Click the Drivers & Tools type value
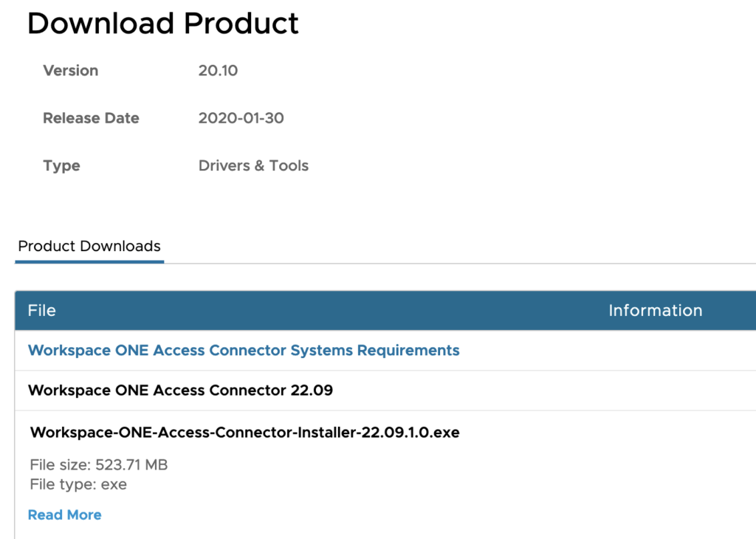 coord(253,165)
